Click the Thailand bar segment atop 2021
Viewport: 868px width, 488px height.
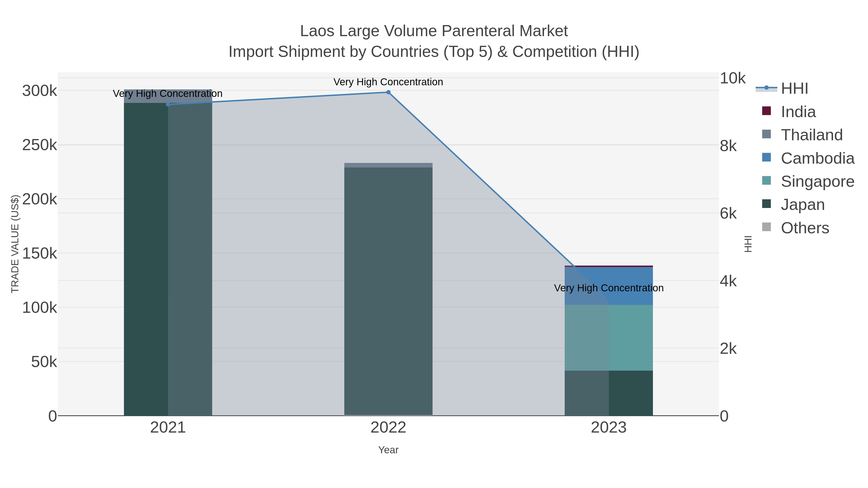(168, 96)
